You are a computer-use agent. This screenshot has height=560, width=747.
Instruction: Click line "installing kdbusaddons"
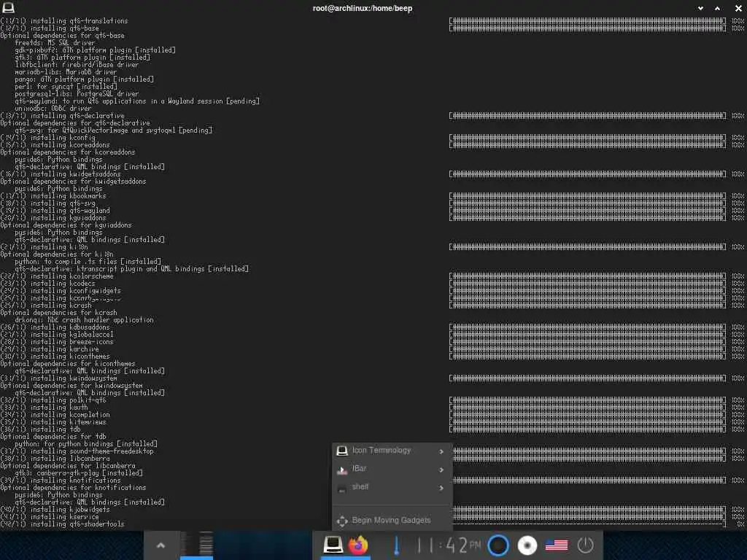coord(55,327)
